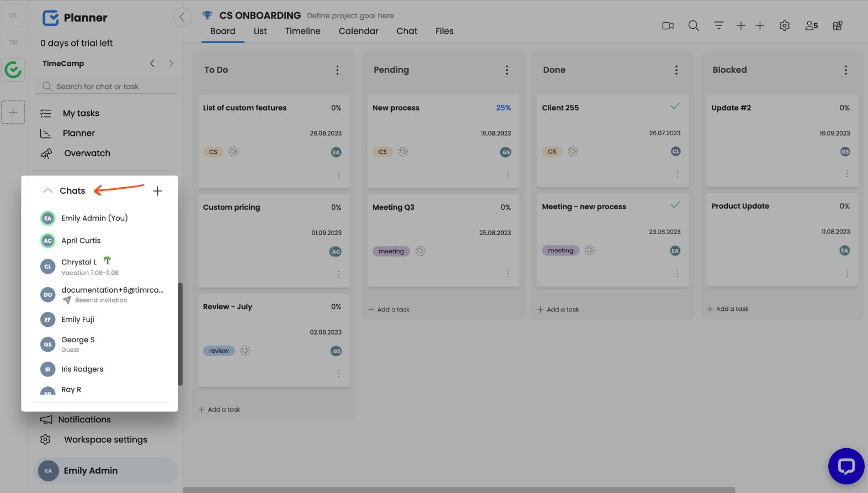Open Pending column options menu
The height and width of the screenshot is (493, 868).
(507, 70)
